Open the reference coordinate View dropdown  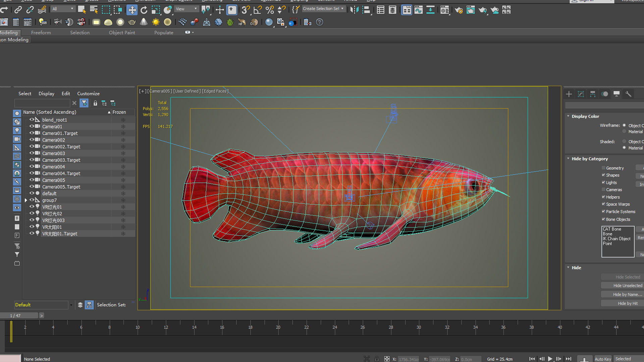(186, 9)
